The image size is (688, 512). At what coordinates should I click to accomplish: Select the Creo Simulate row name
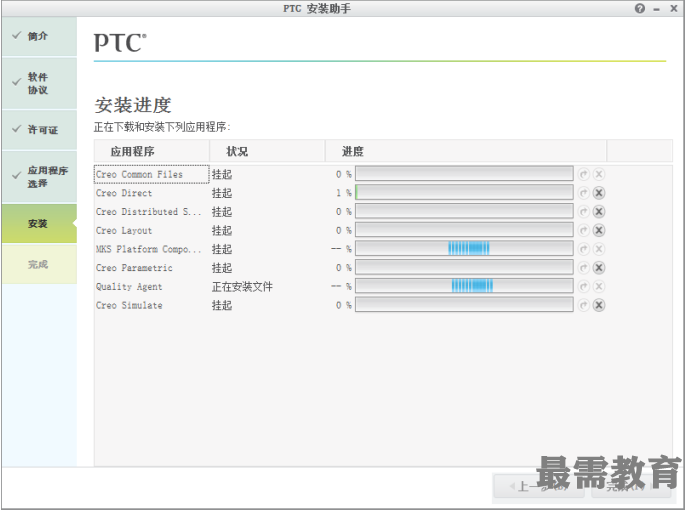[129, 305]
